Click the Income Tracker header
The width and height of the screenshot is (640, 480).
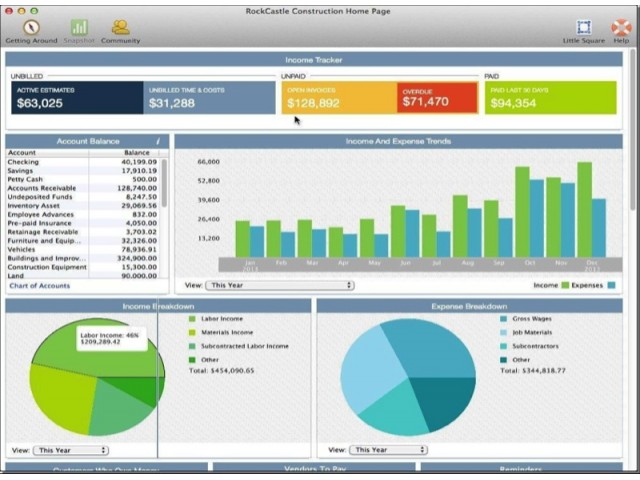click(x=314, y=60)
